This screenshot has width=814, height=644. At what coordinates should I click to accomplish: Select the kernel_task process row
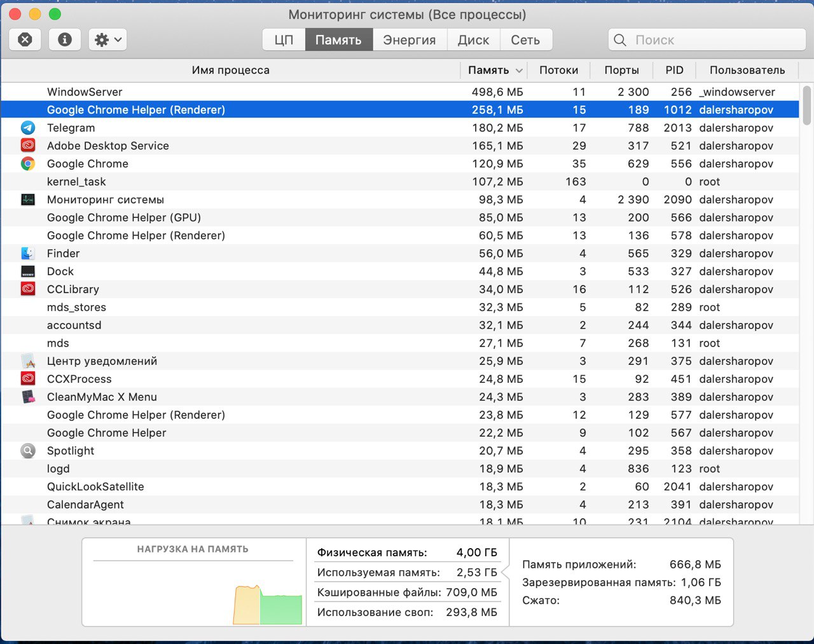click(400, 182)
